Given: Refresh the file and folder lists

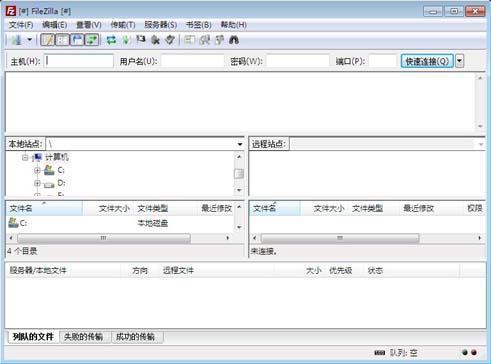Looking at the screenshot, I should click(x=111, y=40).
